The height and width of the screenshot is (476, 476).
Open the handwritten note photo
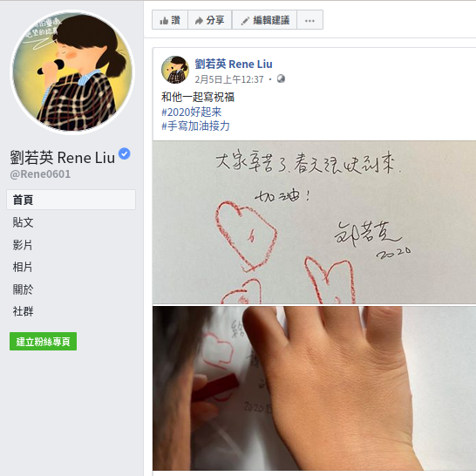[314, 222]
